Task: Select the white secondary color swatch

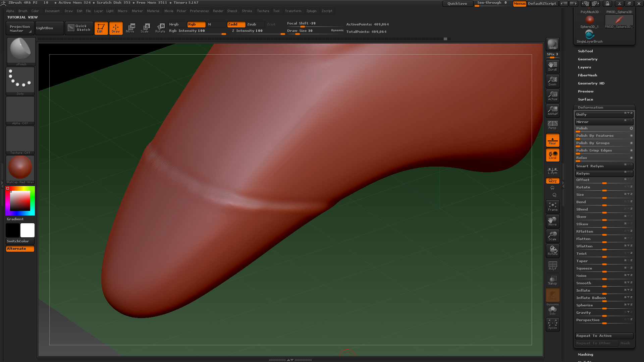Action: (x=28, y=230)
